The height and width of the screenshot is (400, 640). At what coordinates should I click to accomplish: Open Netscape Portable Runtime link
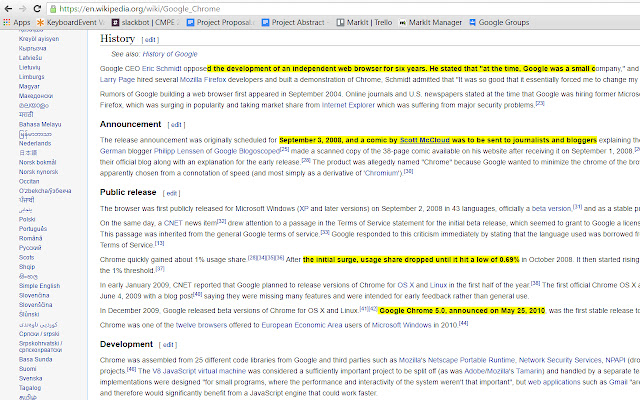click(471, 360)
